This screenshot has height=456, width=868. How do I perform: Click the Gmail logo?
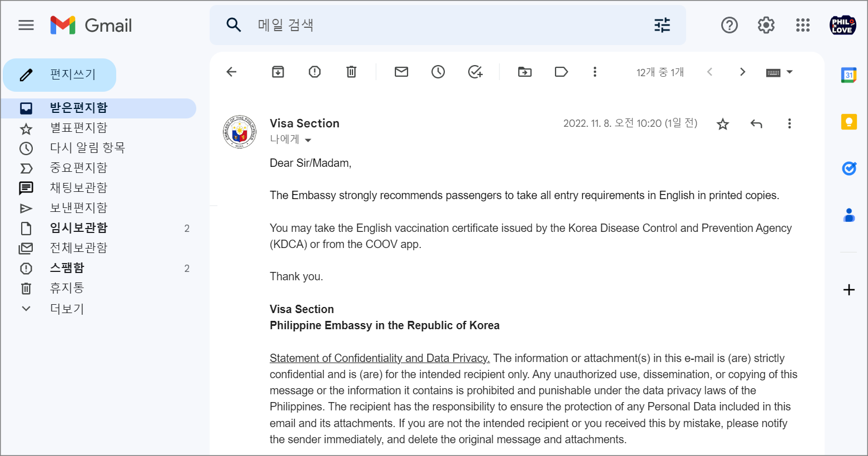[91, 25]
